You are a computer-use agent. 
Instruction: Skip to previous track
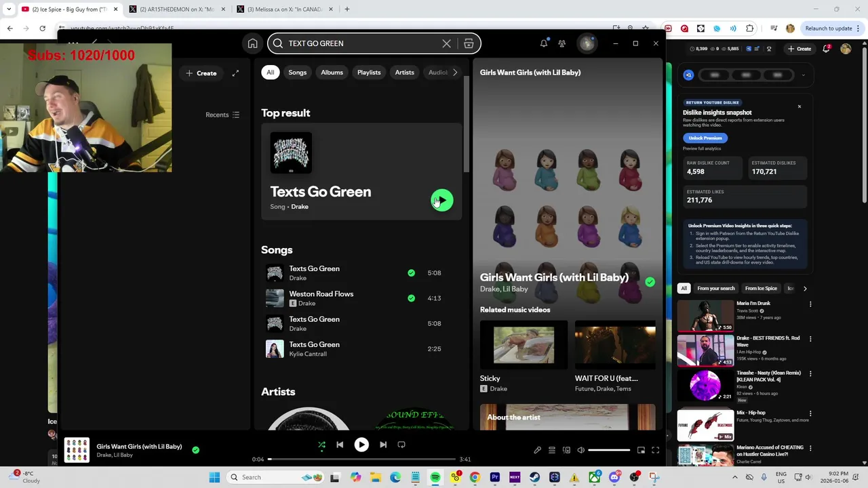(340, 445)
